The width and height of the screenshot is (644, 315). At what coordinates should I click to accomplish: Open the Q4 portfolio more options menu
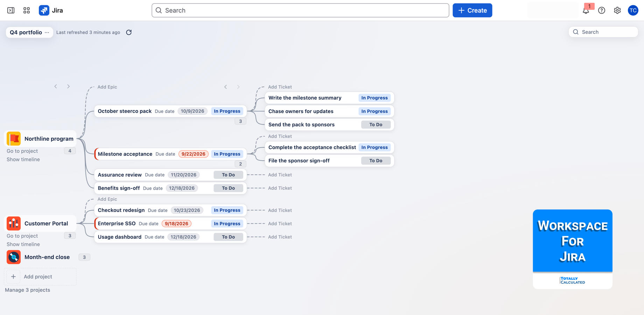point(47,32)
